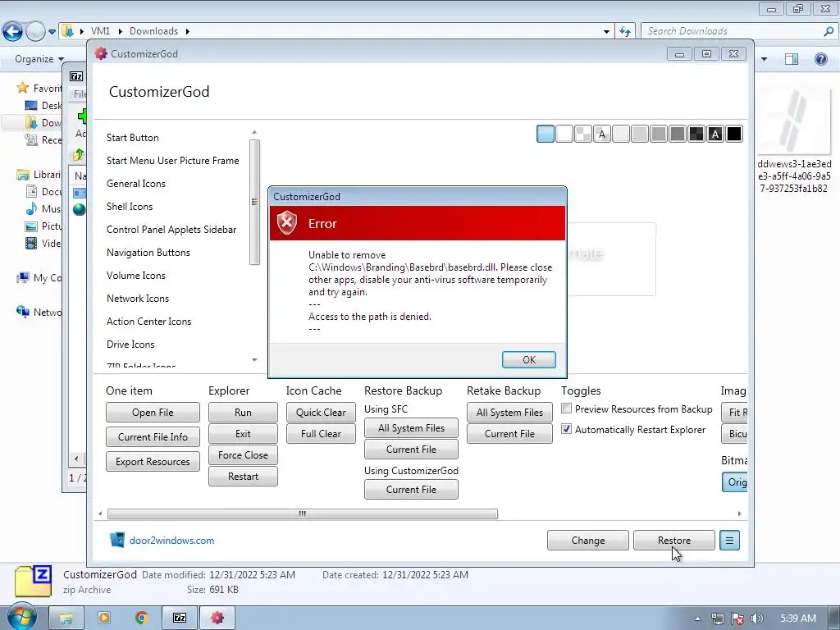Select Action Center Icons entry
This screenshot has width=840, height=630.
point(149,322)
